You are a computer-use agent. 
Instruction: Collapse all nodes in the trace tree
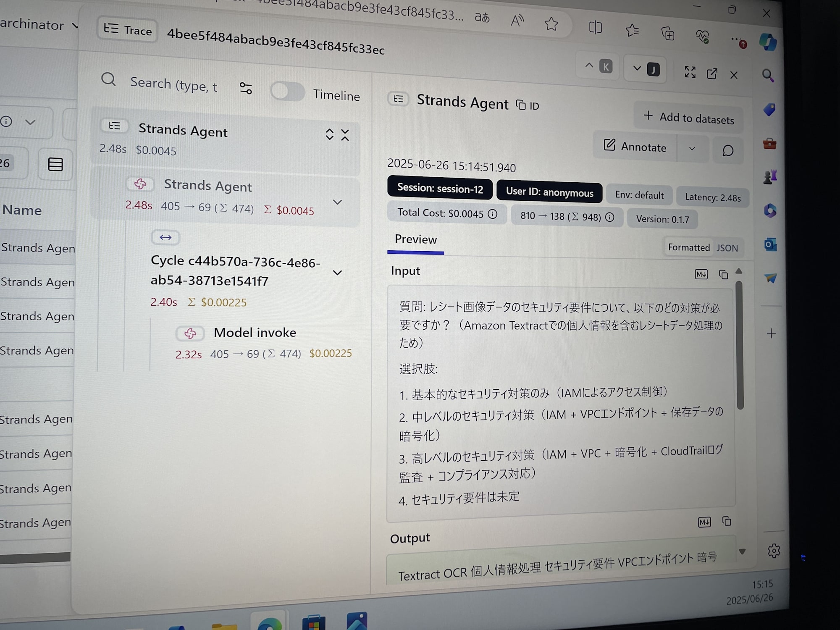click(345, 135)
